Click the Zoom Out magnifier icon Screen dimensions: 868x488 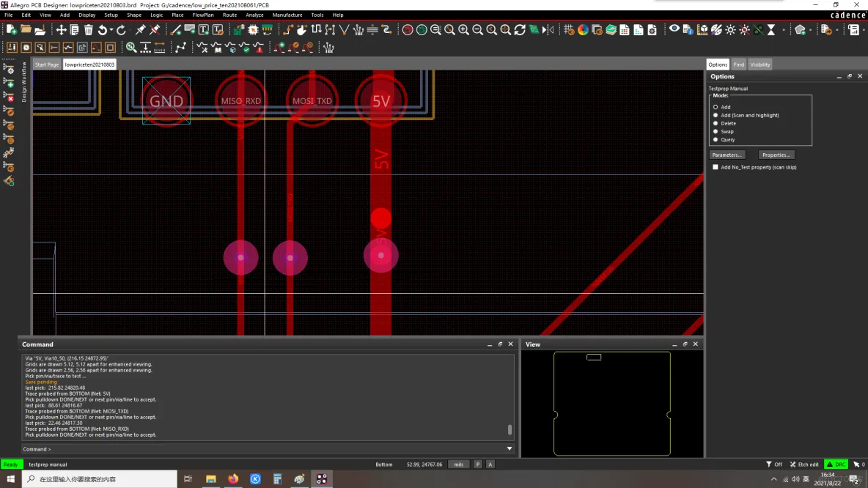click(x=478, y=30)
